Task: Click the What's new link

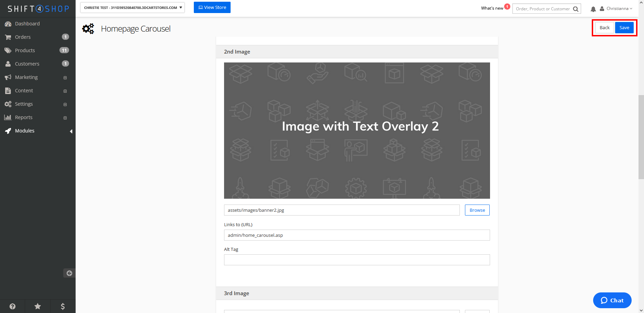Action: tap(492, 8)
